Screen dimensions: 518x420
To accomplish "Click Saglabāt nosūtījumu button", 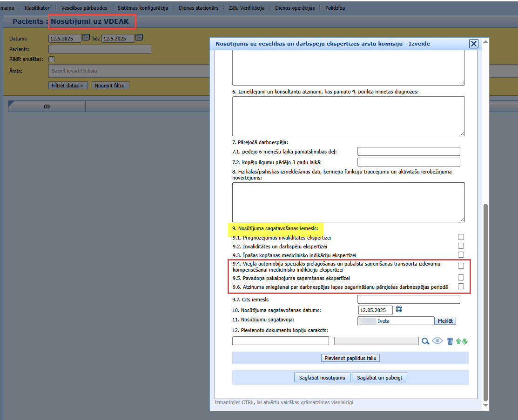I will coord(322,378).
